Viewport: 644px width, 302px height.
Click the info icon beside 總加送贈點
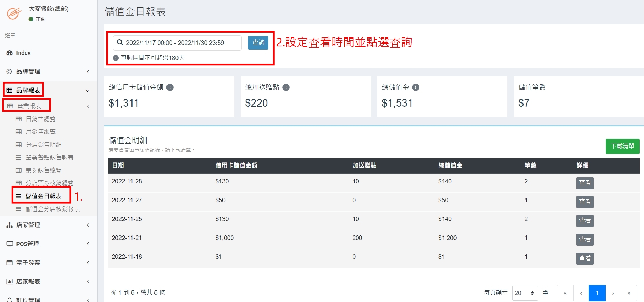pos(286,87)
